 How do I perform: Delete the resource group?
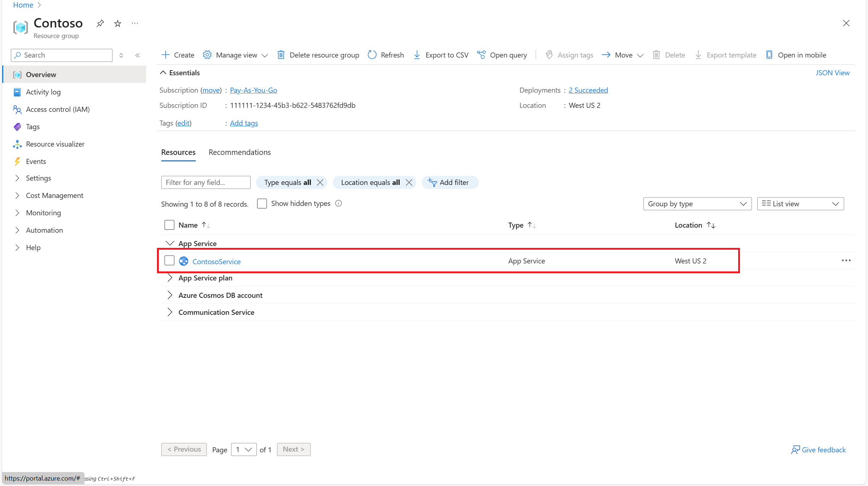318,55
